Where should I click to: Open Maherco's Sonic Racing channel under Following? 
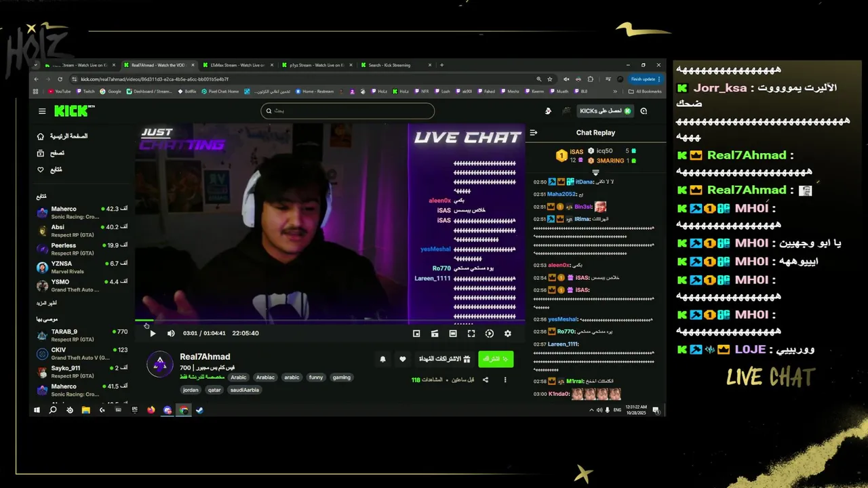[81, 213]
